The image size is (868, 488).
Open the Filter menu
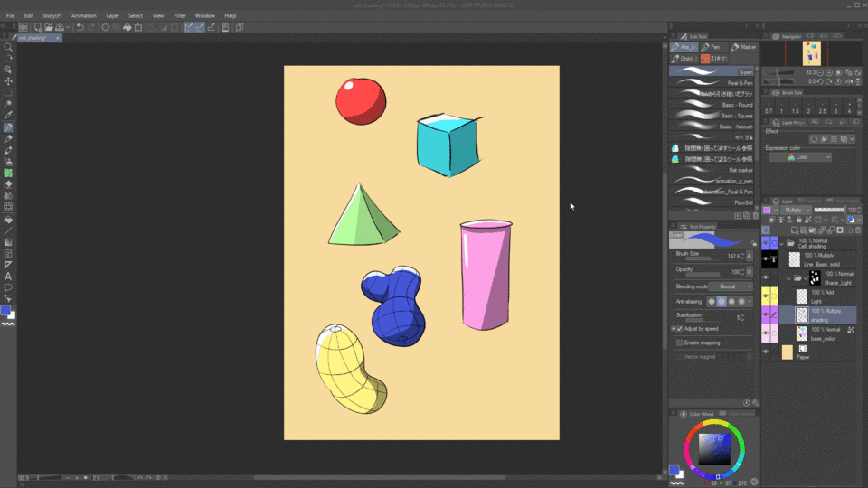179,15
